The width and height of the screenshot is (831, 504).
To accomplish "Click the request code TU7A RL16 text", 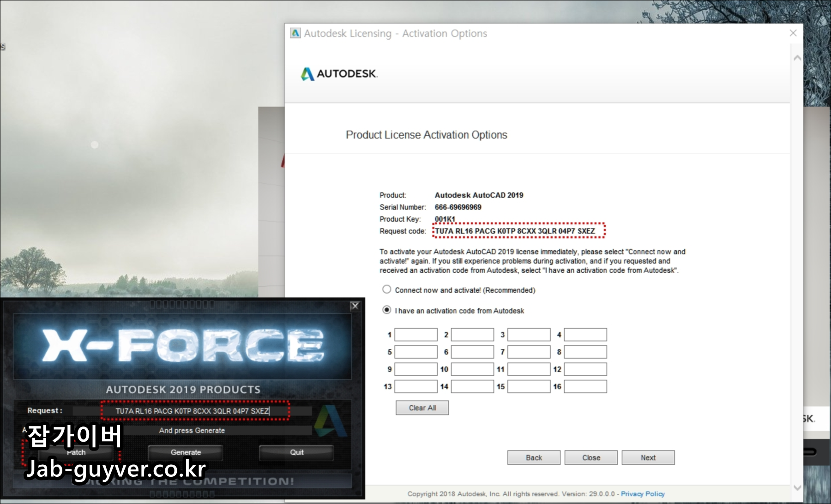I will point(515,231).
